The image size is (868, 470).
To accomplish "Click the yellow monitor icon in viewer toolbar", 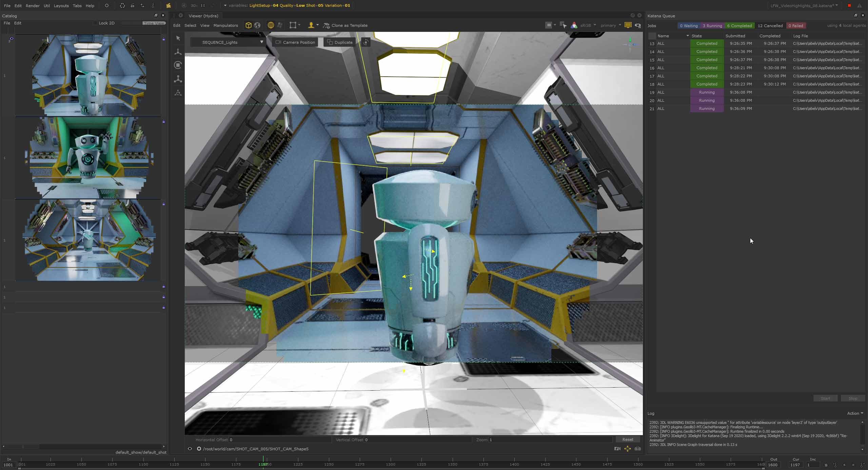I will (x=628, y=25).
